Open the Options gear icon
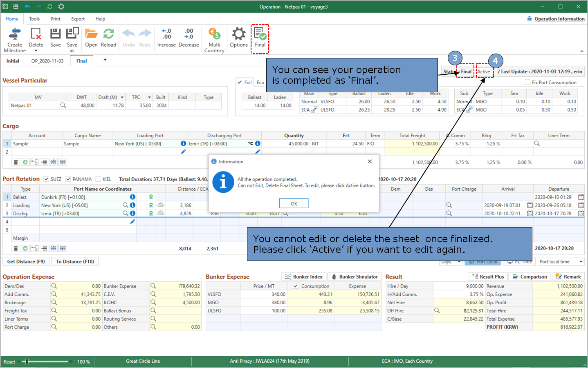 pyautogui.click(x=238, y=34)
